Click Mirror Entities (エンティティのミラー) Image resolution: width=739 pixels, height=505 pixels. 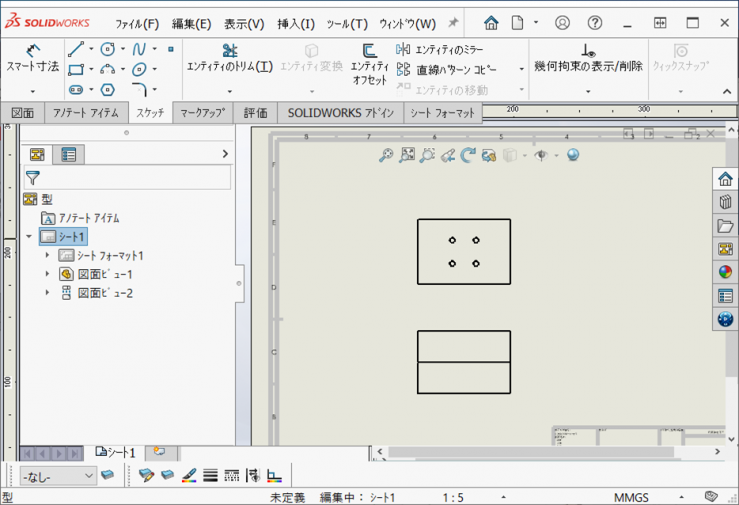[x=440, y=49]
